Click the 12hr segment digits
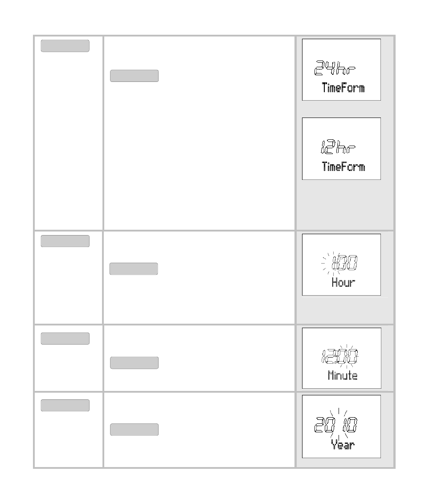 338,147
